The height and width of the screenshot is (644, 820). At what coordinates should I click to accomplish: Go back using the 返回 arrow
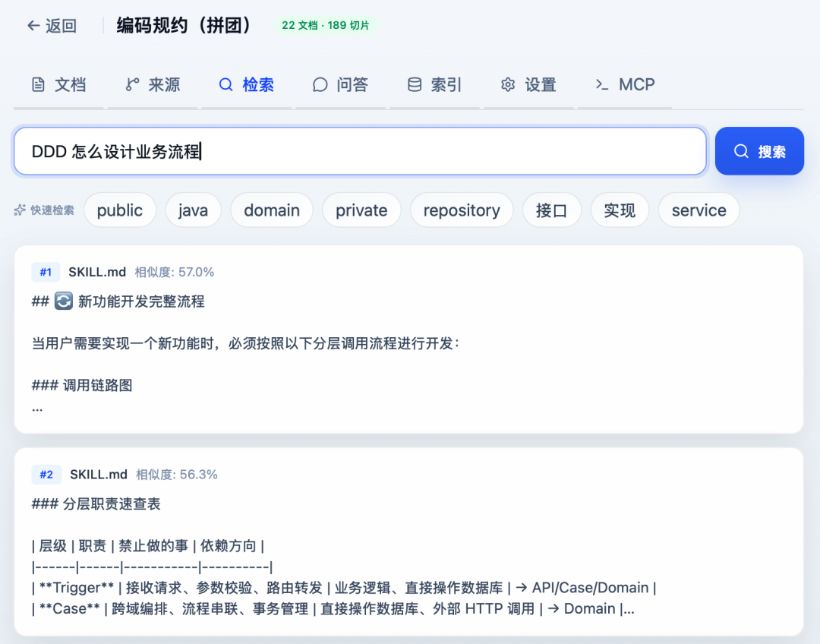coord(52,25)
